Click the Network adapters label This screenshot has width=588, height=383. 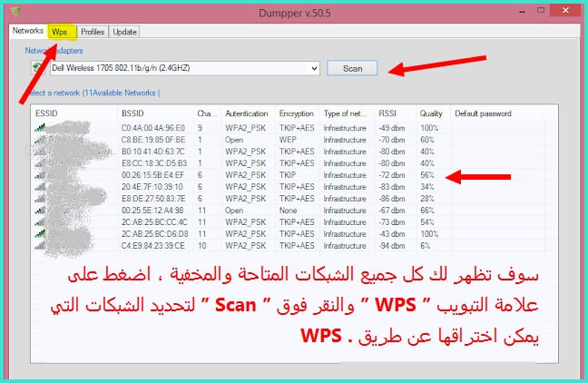[54, 51]
